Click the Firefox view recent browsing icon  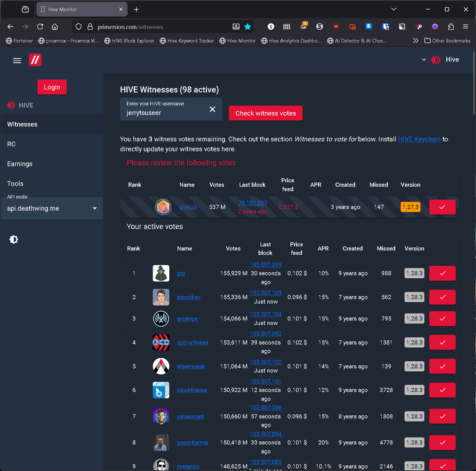pyautogui.click(x=25, y=9)
